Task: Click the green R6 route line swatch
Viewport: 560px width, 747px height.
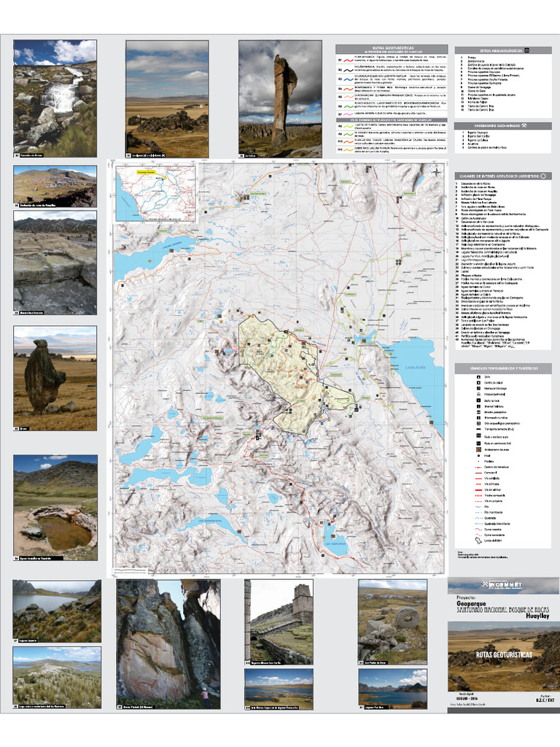Action: (x=349, y=107)
